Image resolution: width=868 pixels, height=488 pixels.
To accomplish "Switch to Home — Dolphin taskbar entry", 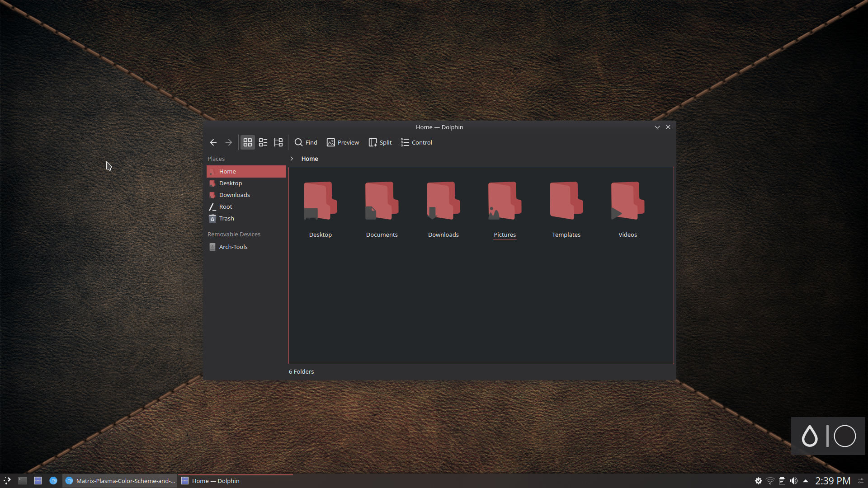I will click(236, 481).
